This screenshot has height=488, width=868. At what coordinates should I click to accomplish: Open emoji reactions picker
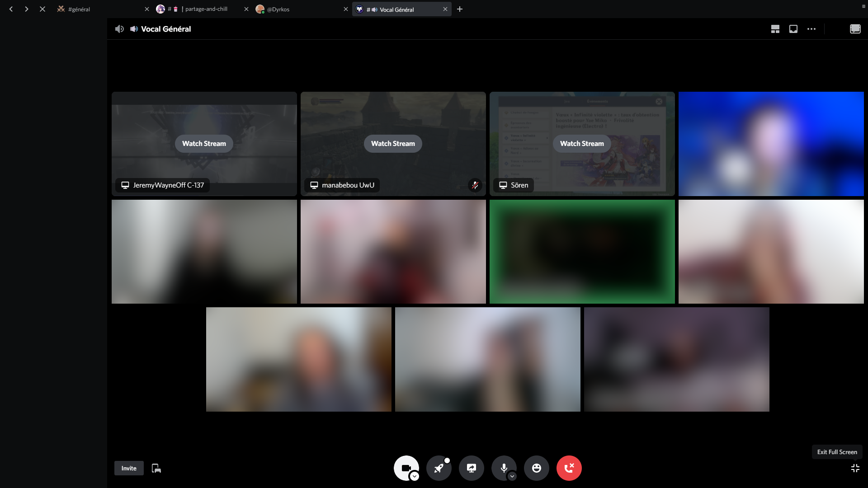tap(536, 468)
